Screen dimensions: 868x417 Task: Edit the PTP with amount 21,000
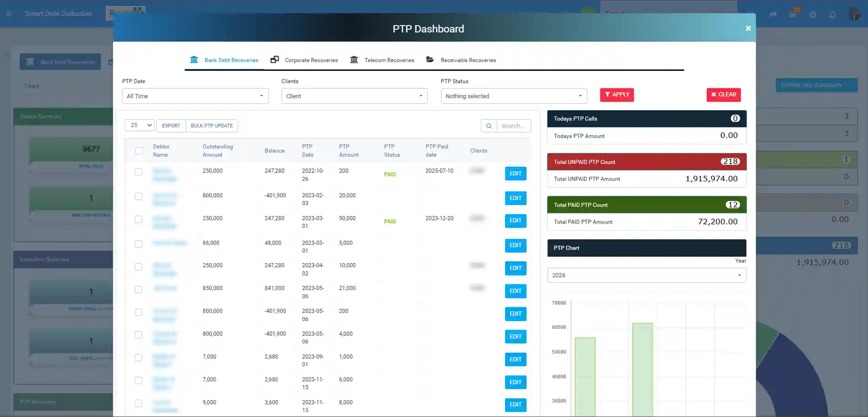[x=516, y=291]
